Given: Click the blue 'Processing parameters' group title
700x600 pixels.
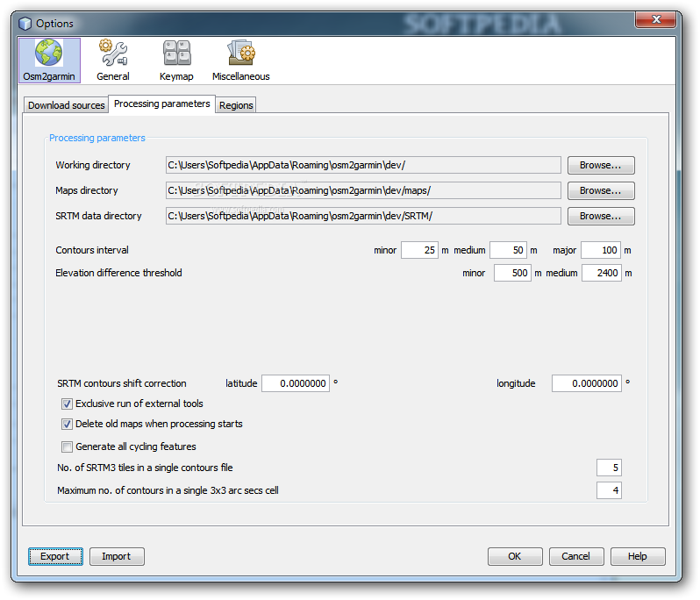Looking at the screenshot, I should coord(96,138).
